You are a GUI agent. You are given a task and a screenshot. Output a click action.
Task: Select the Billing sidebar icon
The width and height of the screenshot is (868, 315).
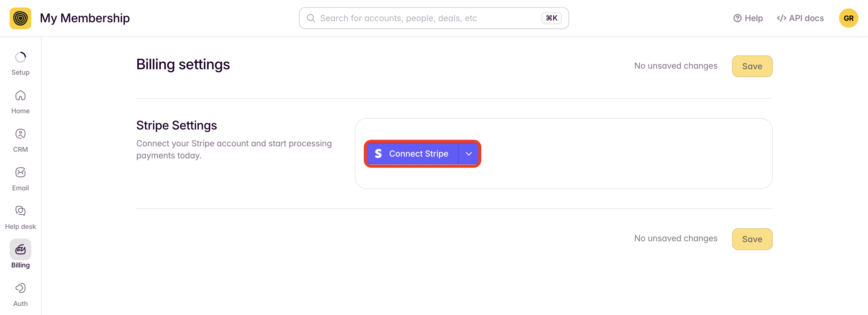(20, 249)
